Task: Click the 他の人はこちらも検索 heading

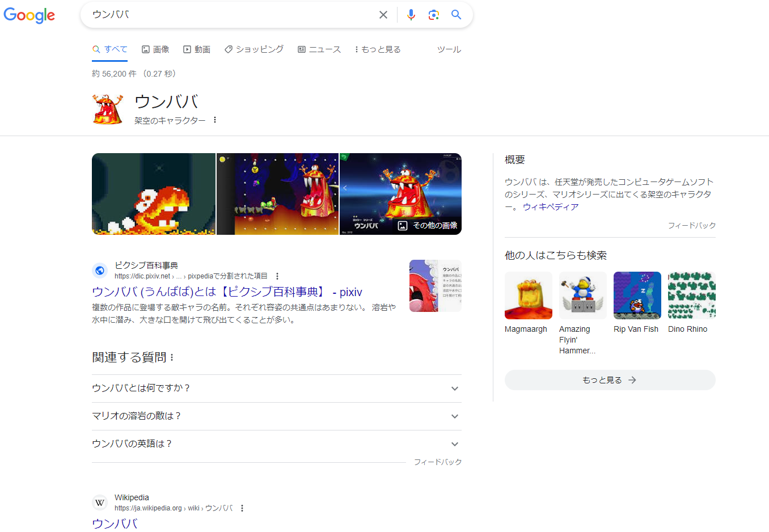Action: [x=556, y=255]
